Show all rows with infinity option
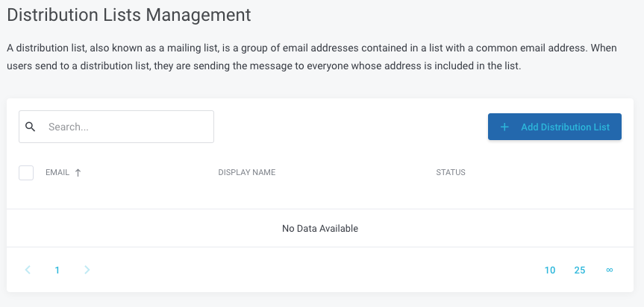This screenshot has height=307, width=644. point(610,270)
